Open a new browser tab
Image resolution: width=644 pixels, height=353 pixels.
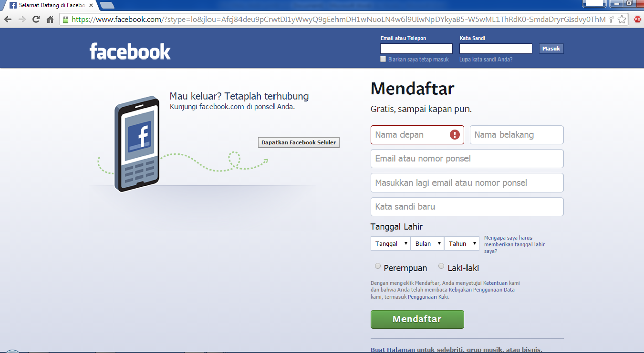(107, 6)
